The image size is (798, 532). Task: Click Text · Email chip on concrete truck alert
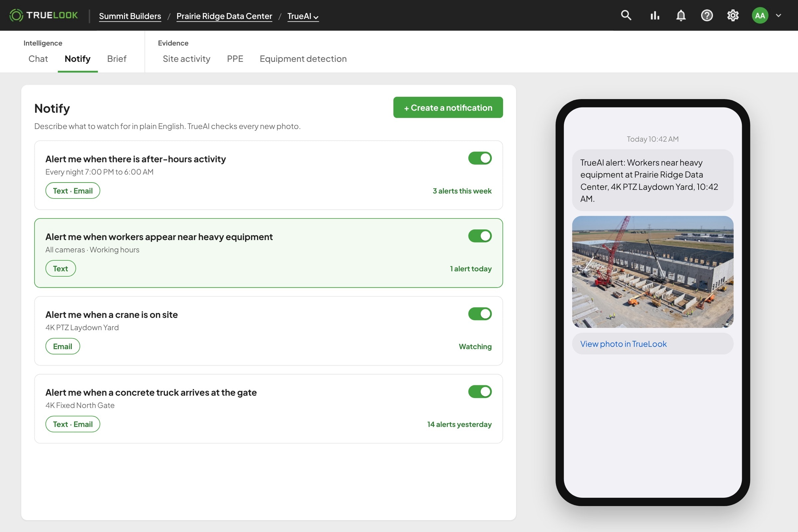coord(72,424)
